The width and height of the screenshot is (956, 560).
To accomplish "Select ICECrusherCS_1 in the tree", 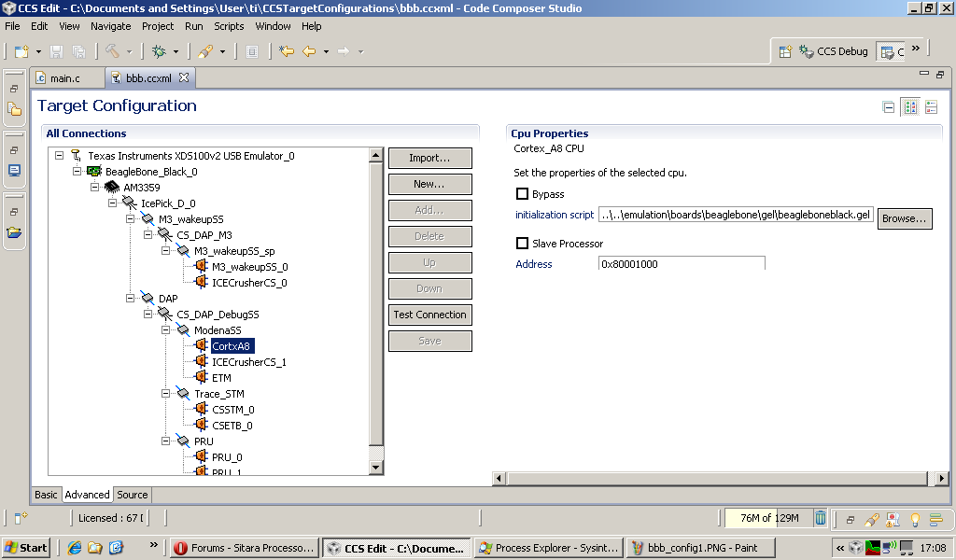I will tap(248, 362).
